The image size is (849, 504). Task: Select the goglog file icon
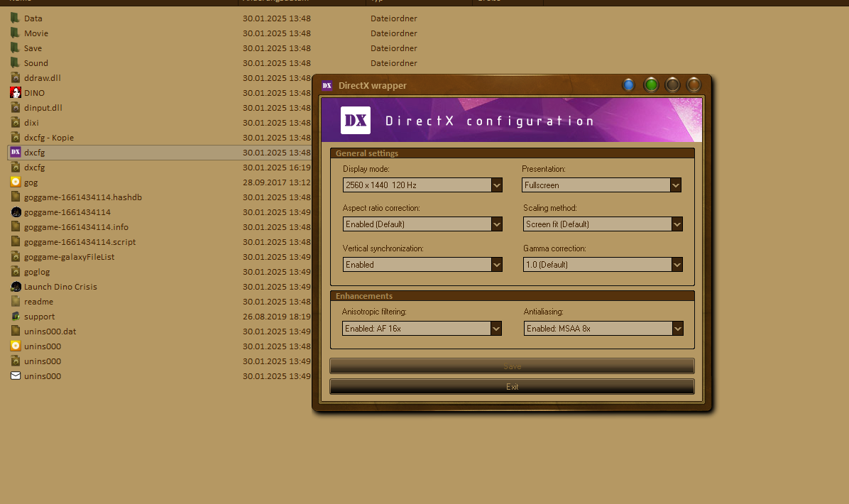(15, 271)
